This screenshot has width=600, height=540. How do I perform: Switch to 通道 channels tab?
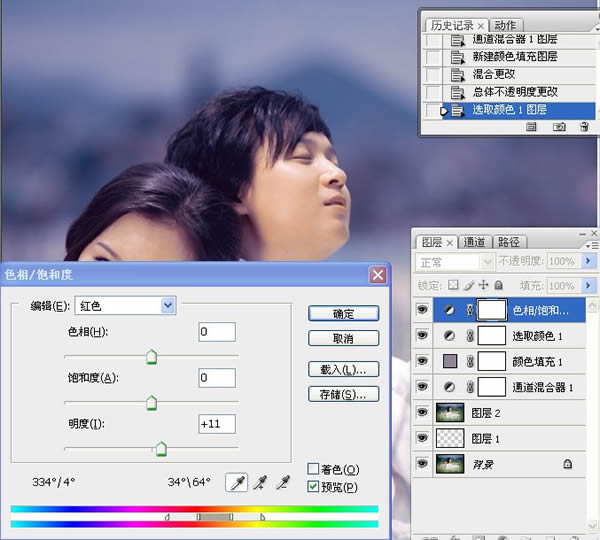(x=474, y=242)
